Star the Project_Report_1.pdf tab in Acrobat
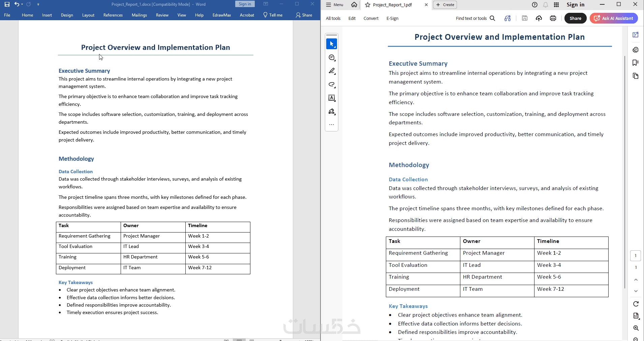644x341 pixels. click(368, 5)
